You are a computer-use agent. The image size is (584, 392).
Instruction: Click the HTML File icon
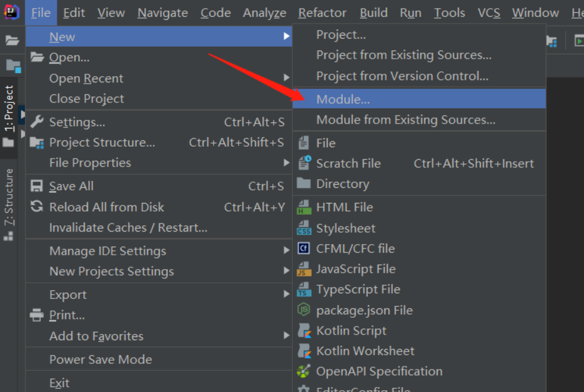(304, 207)
